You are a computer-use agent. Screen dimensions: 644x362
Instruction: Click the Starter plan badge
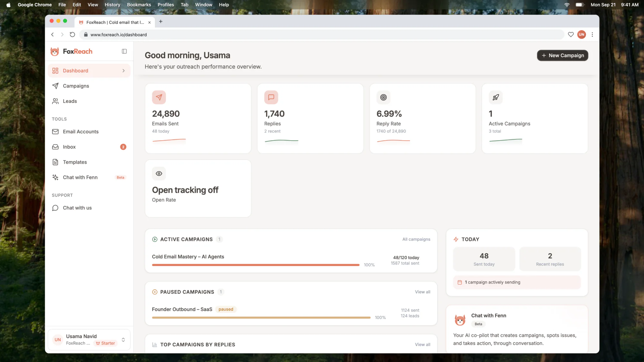point(105,343)
